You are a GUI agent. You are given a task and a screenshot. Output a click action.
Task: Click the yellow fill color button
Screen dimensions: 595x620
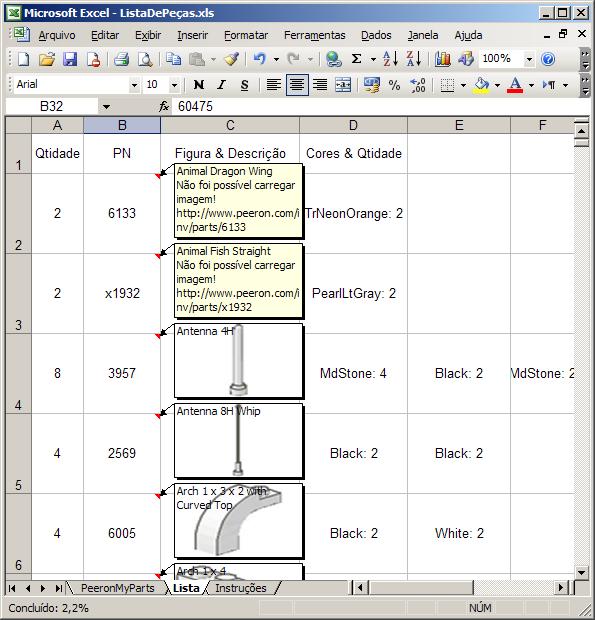[482, 85]
